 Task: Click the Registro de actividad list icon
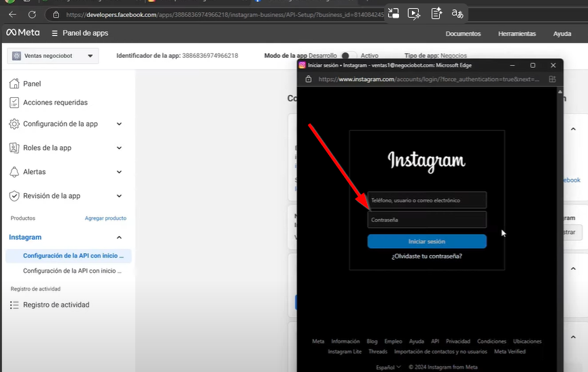[x=14, y=305]
